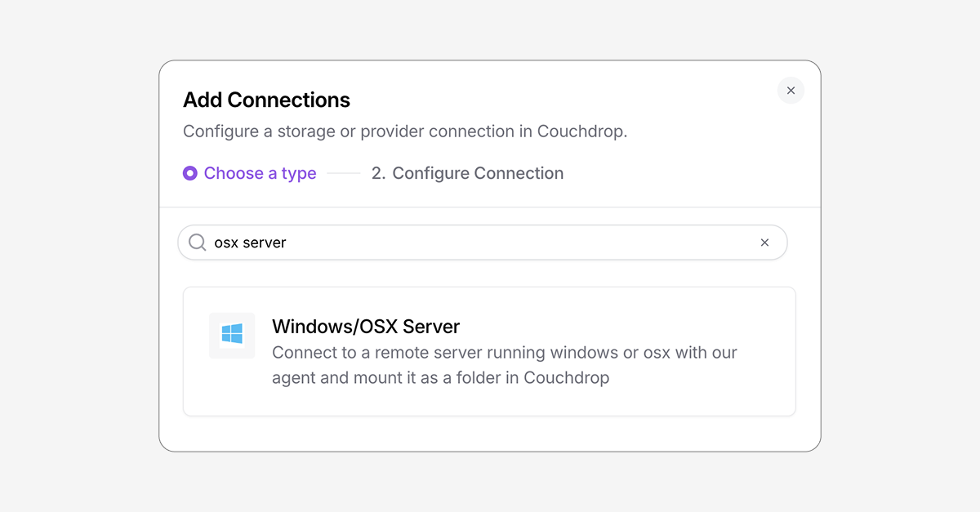
Task: Expand the Windows/OSX Server connection entry
Action: [488, 351]
